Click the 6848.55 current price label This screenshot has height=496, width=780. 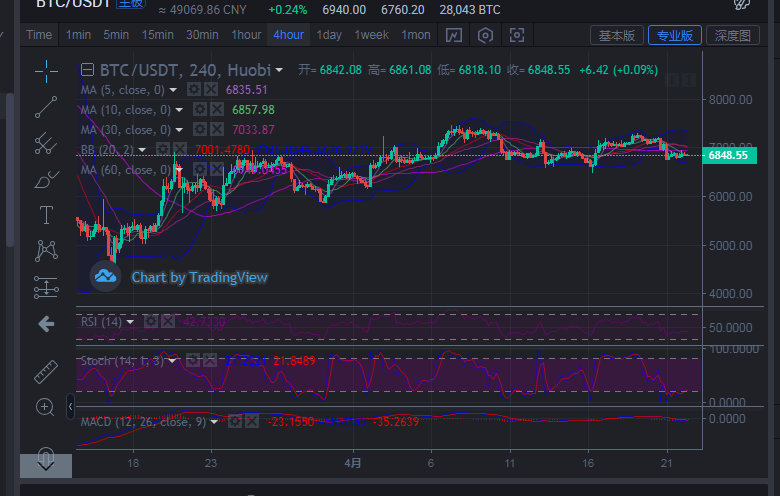click(729, 155)
